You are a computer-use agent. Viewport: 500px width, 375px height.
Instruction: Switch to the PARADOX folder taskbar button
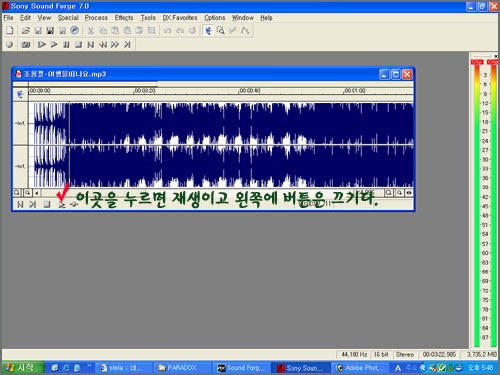[182, 368]
